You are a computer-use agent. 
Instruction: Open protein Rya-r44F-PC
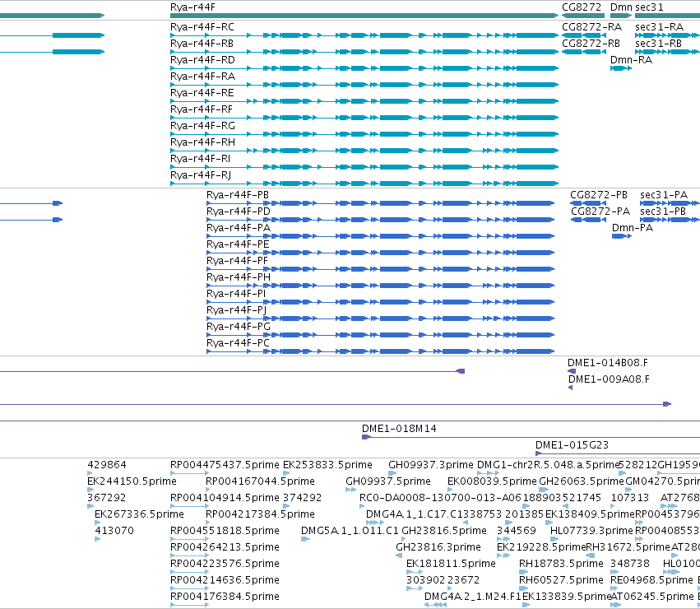(x=238, y=344)
